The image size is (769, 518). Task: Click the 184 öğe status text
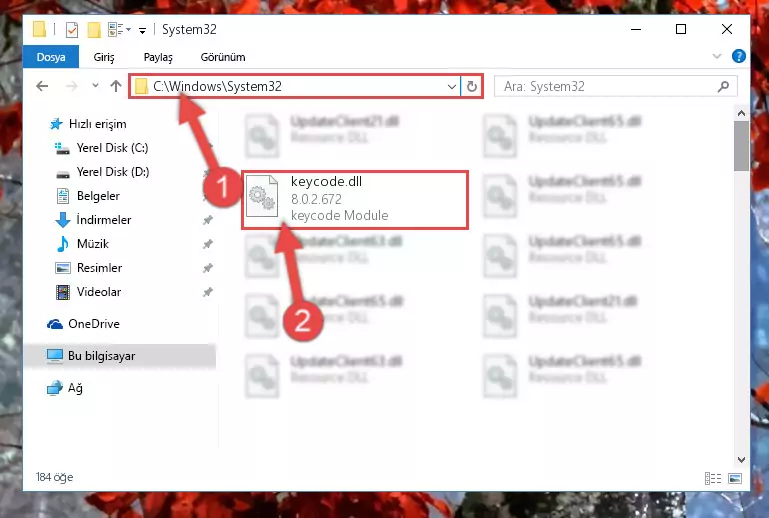(54, 477)
